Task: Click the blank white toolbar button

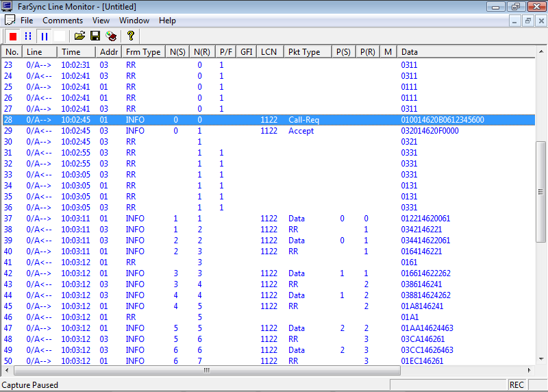Action: (x=60, y=36)
